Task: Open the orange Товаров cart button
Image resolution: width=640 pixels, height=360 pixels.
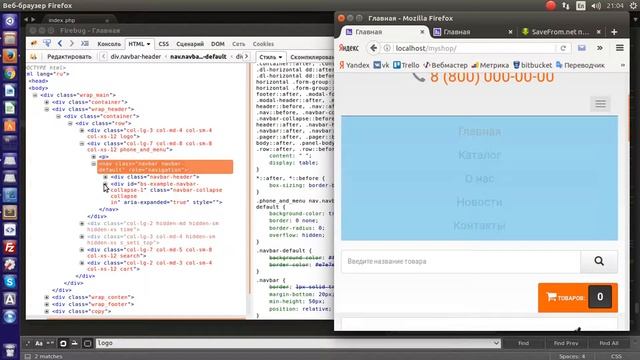Action: (578, 298)
